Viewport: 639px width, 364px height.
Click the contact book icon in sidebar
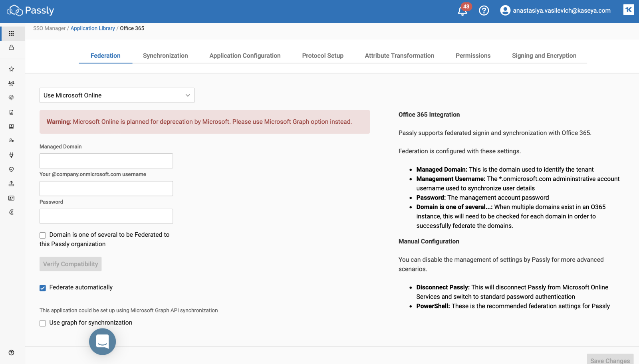[12, 127]
